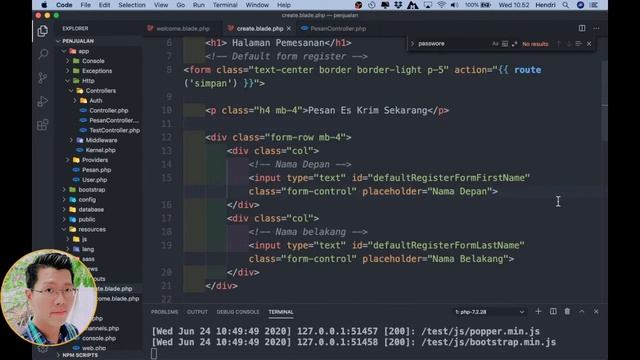640x360 pixels.
Task: Collapse the Http folder
Action: [x=88, y=81]
